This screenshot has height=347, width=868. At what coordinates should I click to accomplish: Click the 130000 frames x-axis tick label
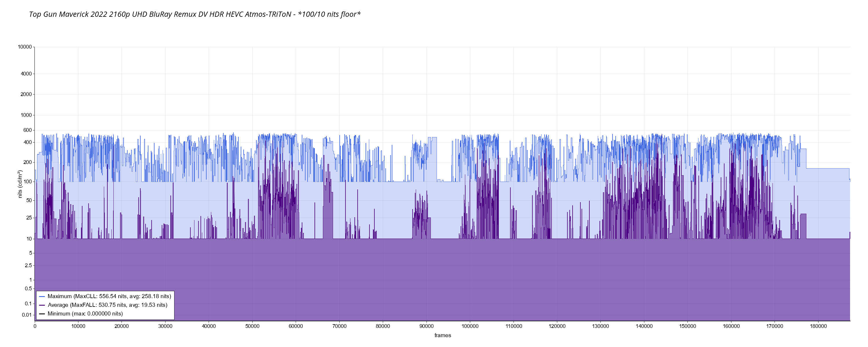coord(600,326)
